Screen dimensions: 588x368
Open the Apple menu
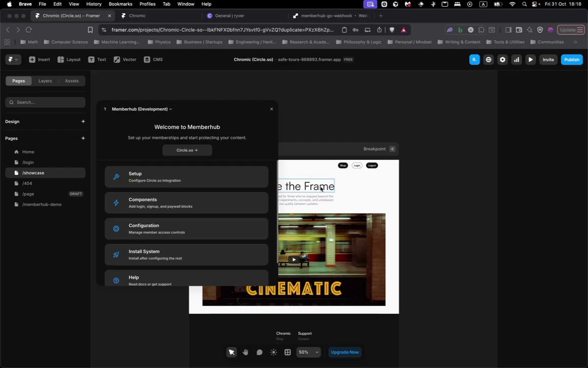9,4
